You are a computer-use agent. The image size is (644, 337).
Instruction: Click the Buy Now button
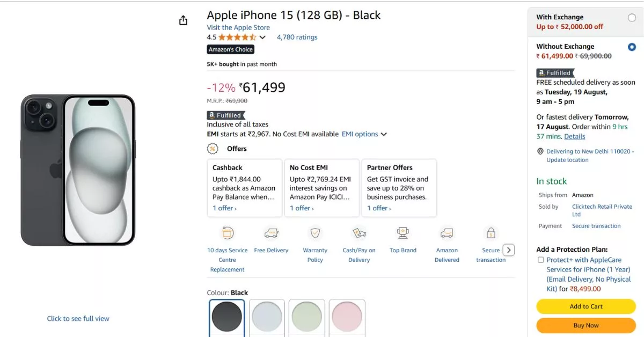click(x=586, y=325)
